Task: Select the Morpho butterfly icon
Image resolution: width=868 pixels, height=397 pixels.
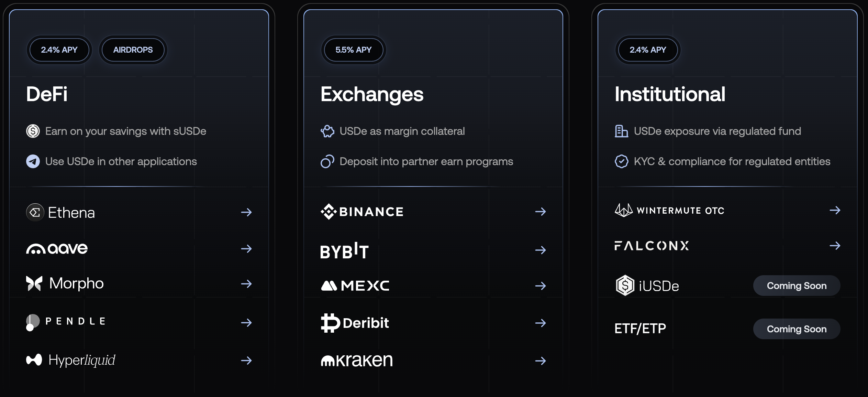Action: [34, 283]
